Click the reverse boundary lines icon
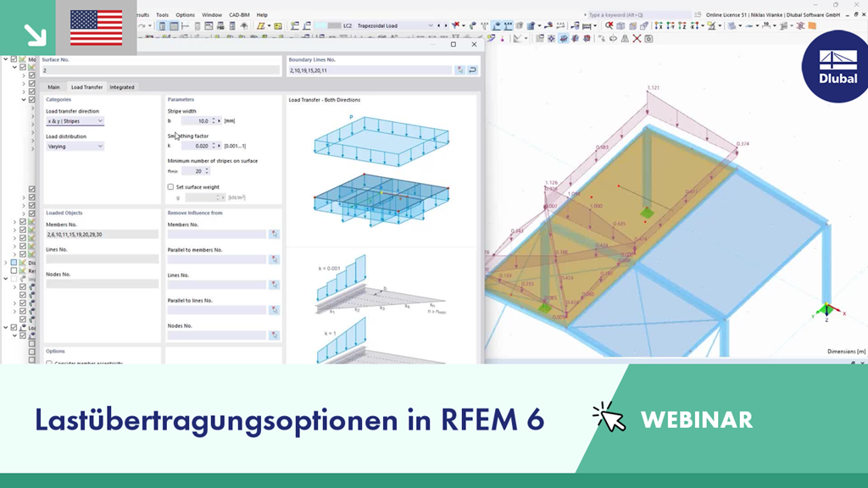Viewport: 868px width, 488px height. tap(473, 70)
